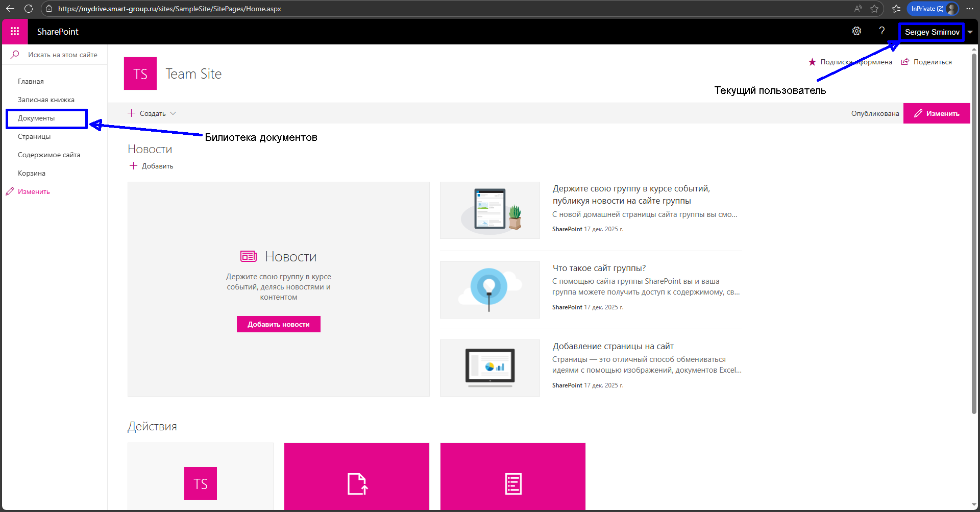This screenshot has width=980, height=512.
Task: Toggle the Подписка оформлена follow star
Action: pyautogui.click(x=812, y=62)
